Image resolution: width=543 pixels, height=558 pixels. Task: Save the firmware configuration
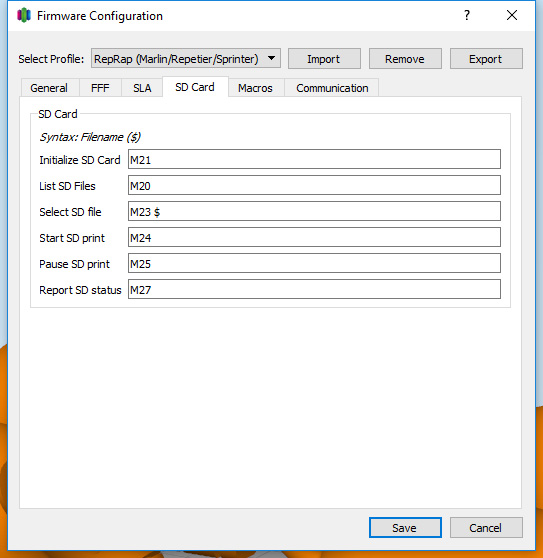point(405,527)
